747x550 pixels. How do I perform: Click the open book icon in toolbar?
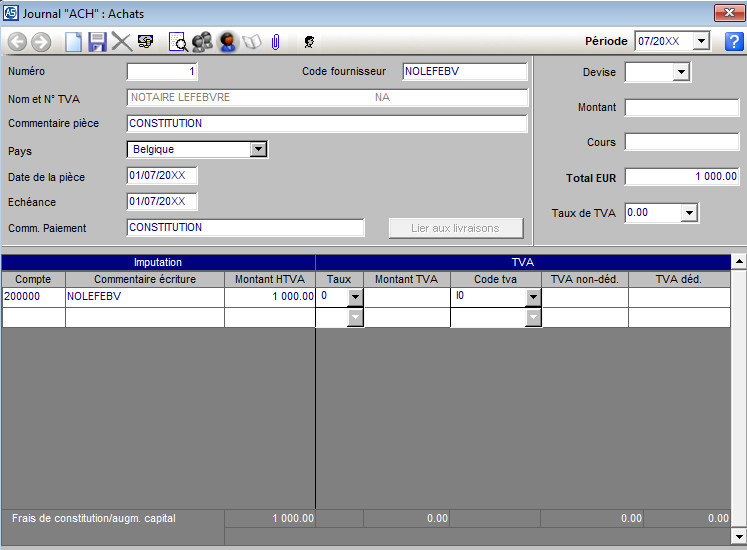click(x=252, y=42)
